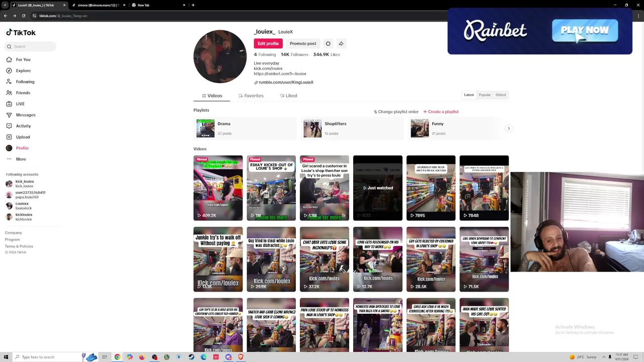Click Change playlist order
The width and height of the screenshot is (644, 362).
point(396,112)
